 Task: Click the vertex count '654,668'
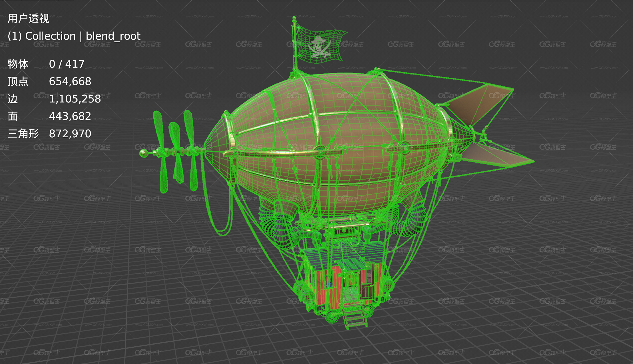point(70,81)
